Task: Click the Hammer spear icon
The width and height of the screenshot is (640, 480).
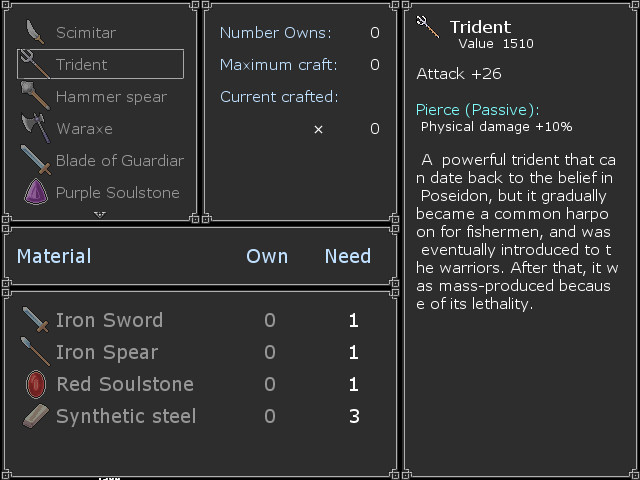Action: click(x=35, y=96)
